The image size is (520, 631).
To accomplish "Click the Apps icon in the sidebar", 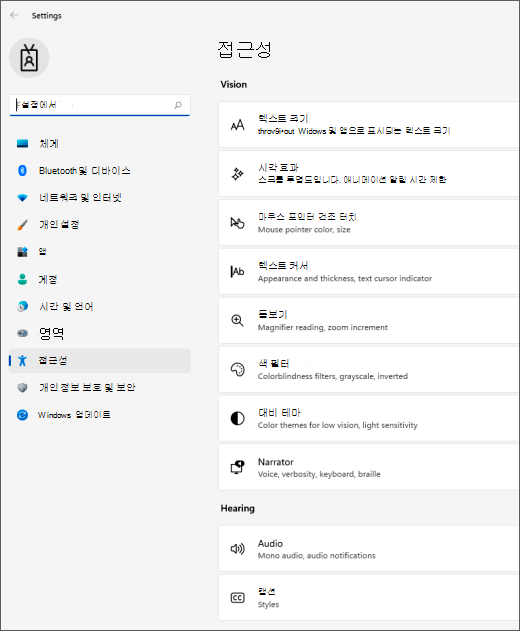I will coord(23,252).
